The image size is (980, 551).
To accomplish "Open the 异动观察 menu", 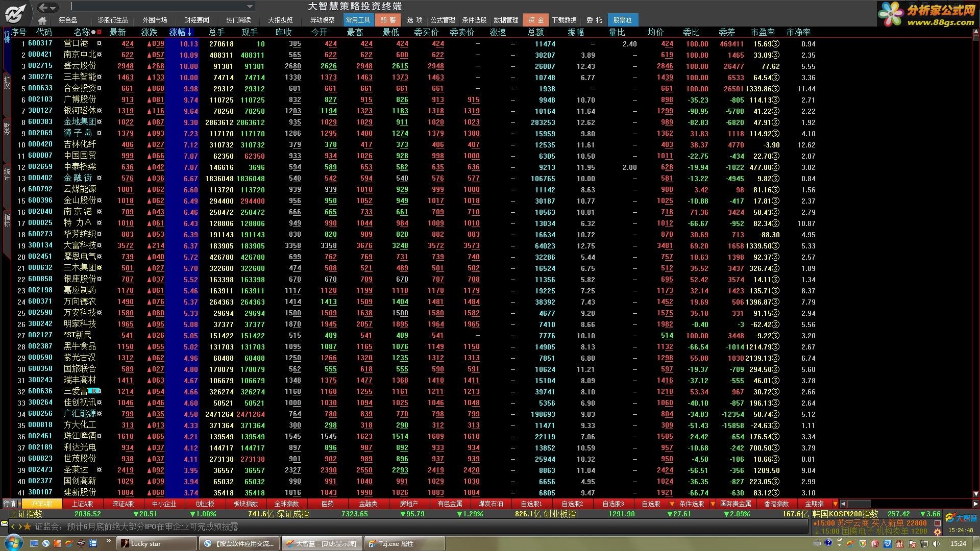I will point(322,20).
